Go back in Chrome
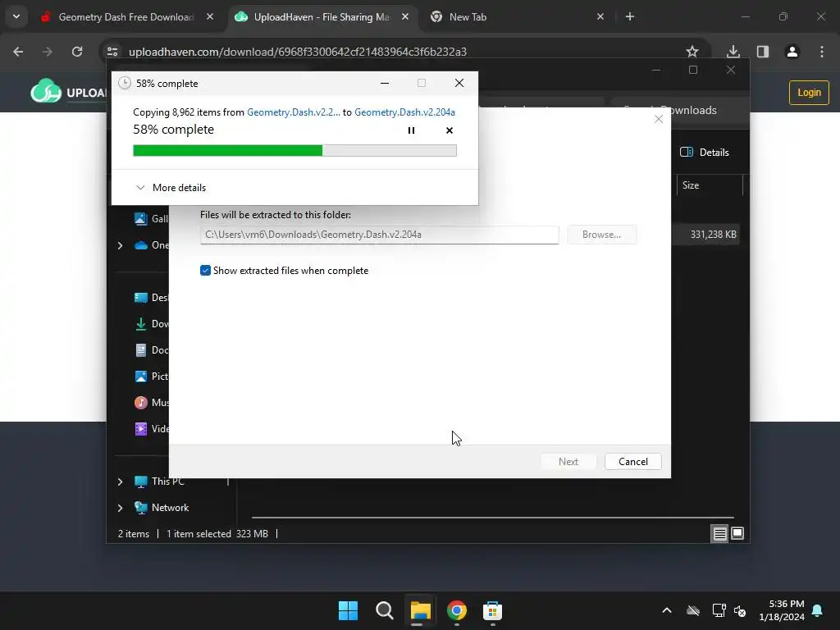This screenshot has height=630, width=840. click(18, 52)
